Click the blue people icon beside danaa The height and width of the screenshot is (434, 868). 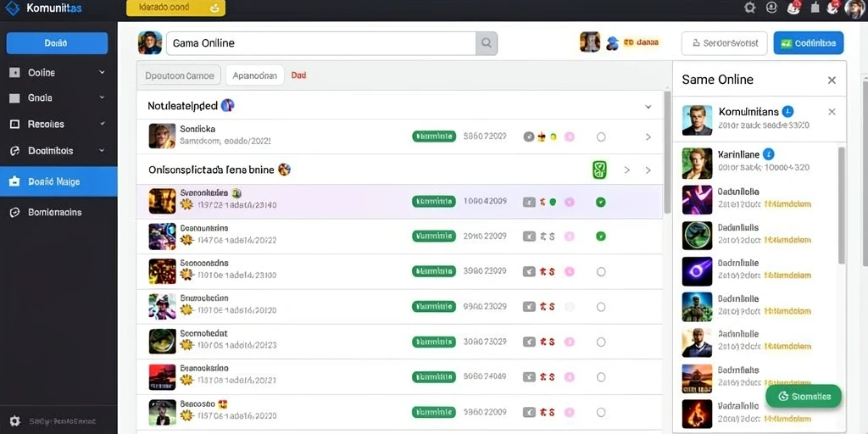click(x=612, y=43)
